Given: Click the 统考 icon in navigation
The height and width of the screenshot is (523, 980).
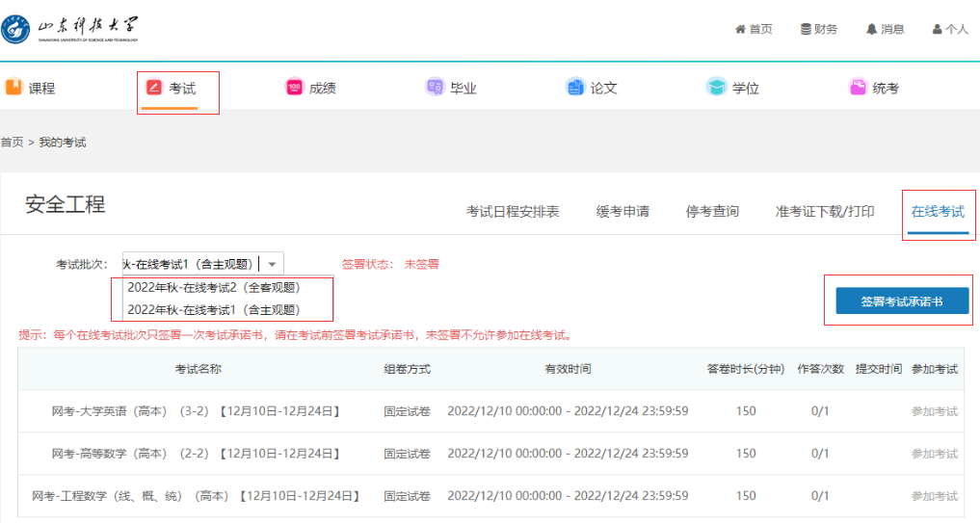Looking at the screenshot, I should click(858, 88).
